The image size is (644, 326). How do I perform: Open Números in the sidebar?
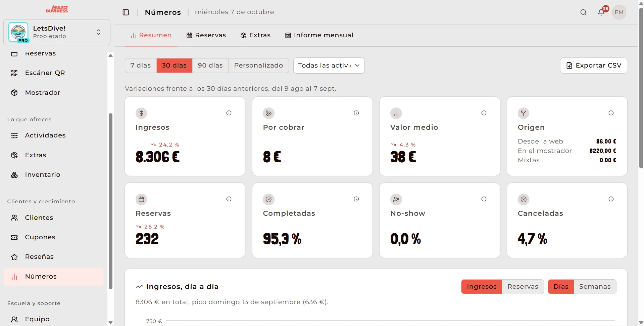click(x=54, y=277)
